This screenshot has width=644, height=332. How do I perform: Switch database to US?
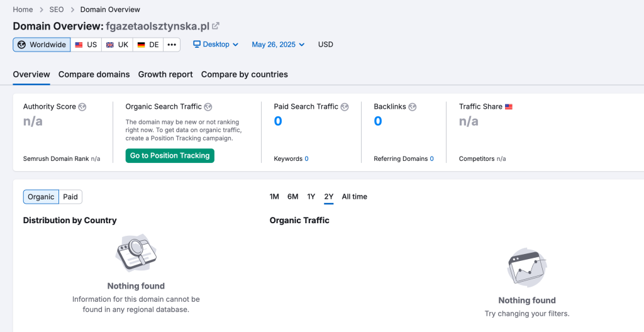pyautogui.click(x=86, y=45)
